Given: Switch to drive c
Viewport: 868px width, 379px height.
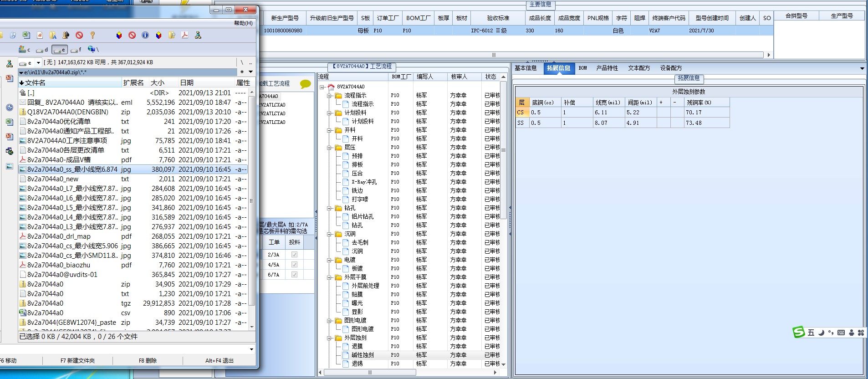Looking at the screenshot, I should pos(25,49).
